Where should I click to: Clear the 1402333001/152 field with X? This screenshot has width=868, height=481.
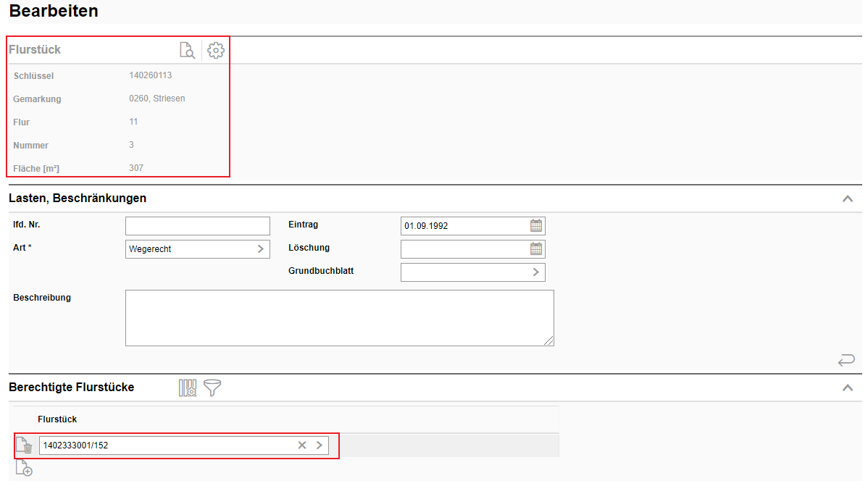click(x=302, y=446)
